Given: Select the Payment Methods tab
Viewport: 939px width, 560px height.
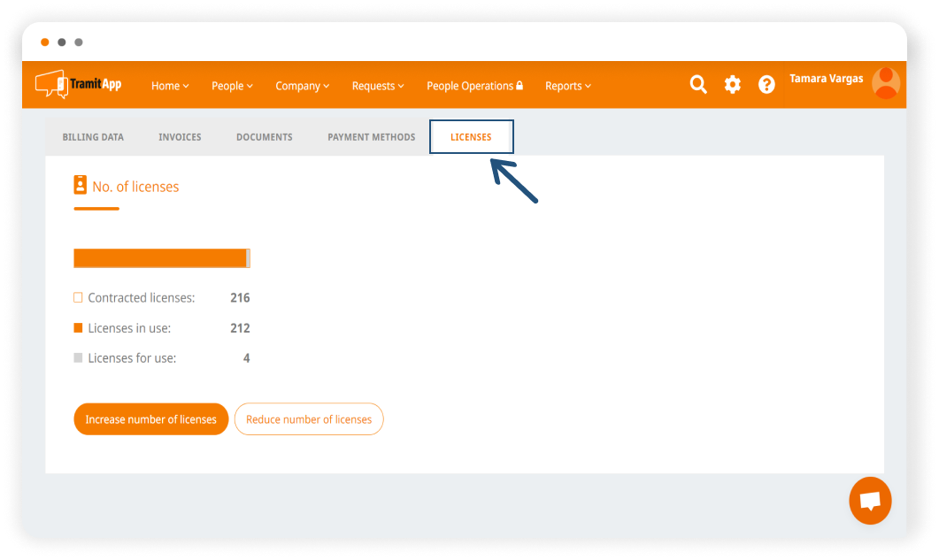Looking at the screenshot, I should (x=371, y=137).
